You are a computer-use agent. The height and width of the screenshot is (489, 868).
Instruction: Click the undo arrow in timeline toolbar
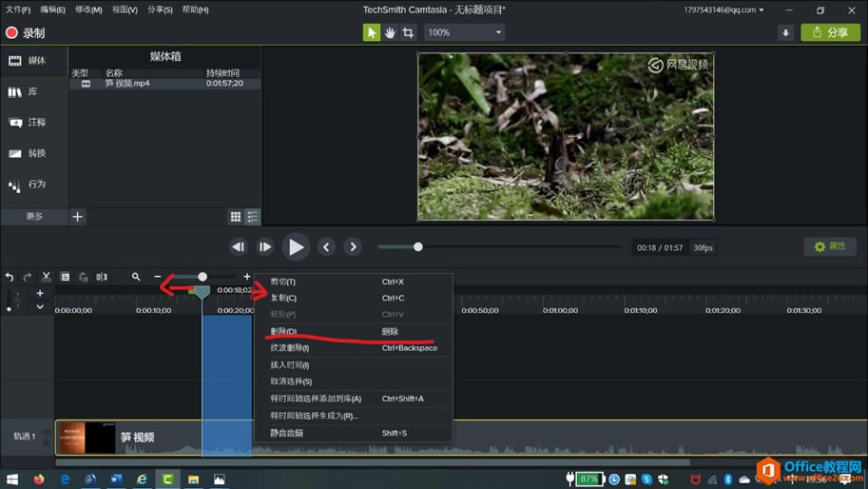[10, 277]
